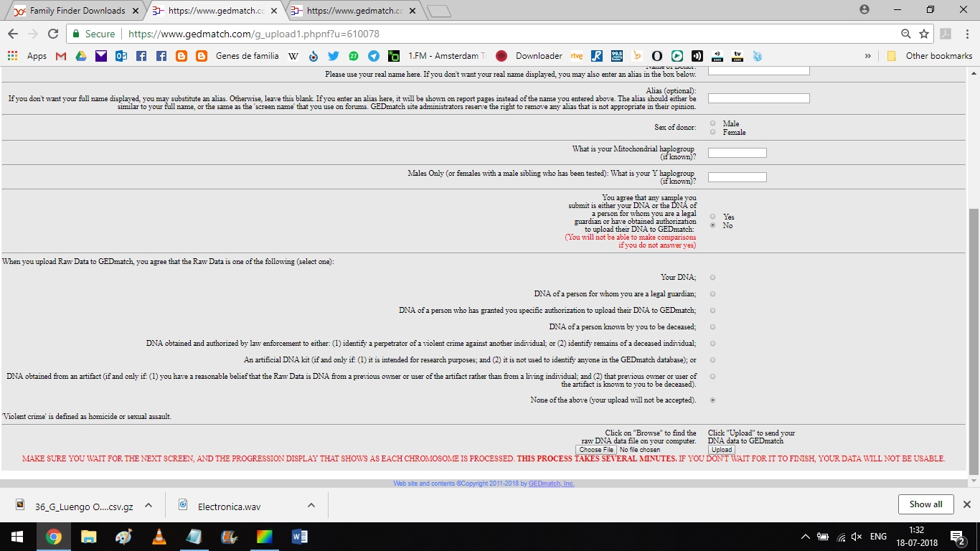980x551 pixels.
Task: Click the ENG language indicator
Action: point(878,536)
